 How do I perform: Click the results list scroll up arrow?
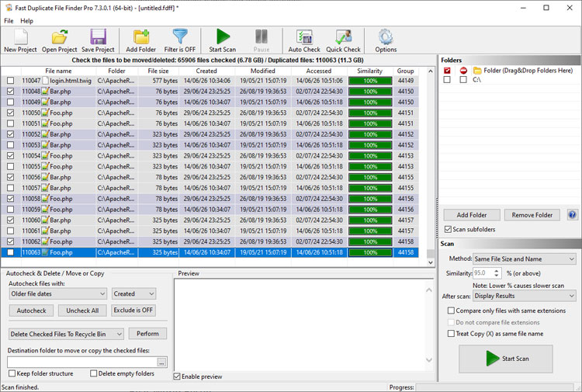pyautogui.click(x=431, y=71)
